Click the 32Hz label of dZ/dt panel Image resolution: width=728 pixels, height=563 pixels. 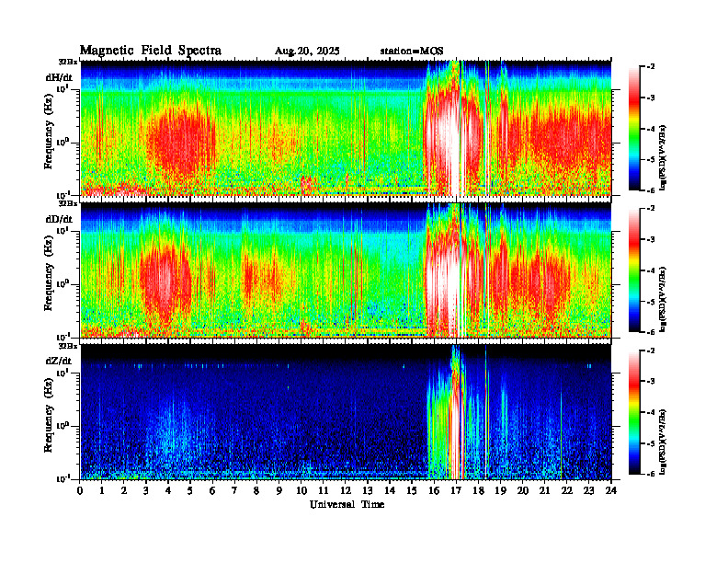point(67,346)
